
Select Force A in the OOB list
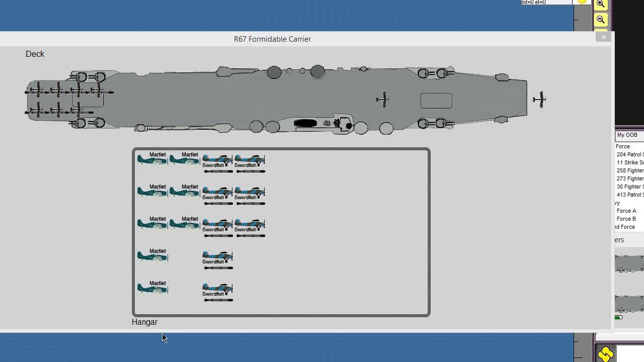pyautogui.click(x=626, y=211)
